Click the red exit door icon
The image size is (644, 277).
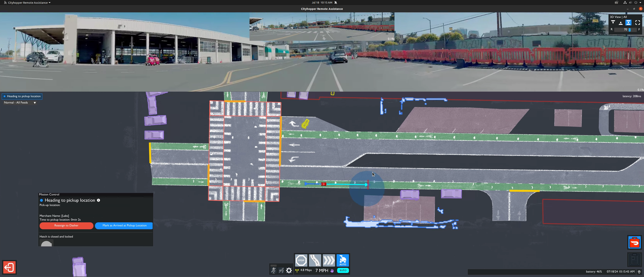click(10, 267)
